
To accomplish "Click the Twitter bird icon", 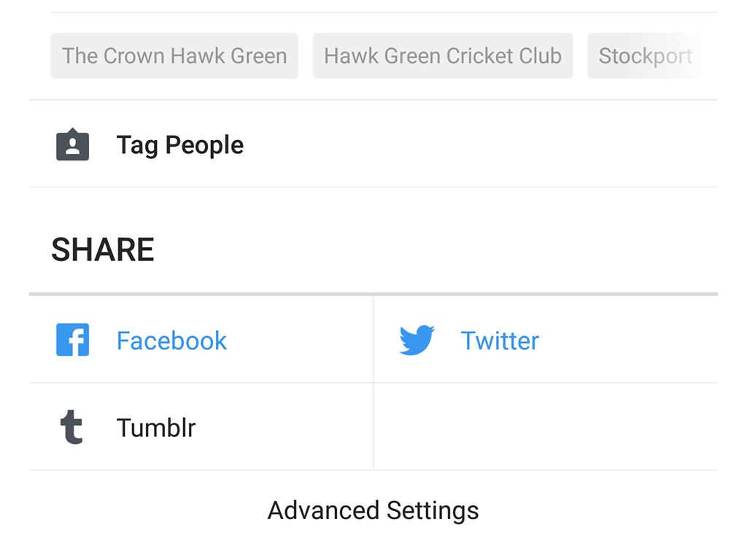I will (x=417, y=341).
